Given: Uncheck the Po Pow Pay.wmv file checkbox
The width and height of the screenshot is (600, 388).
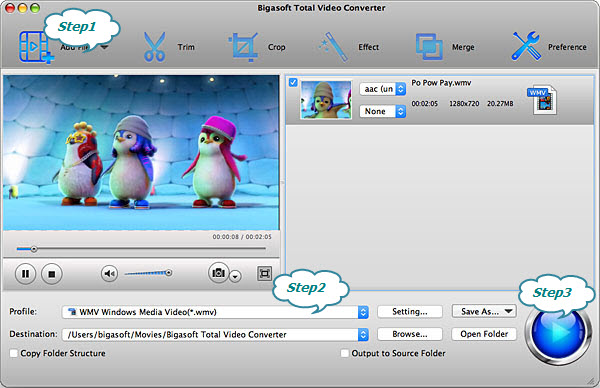Looking at the screenshot, I should pos(293,82).
